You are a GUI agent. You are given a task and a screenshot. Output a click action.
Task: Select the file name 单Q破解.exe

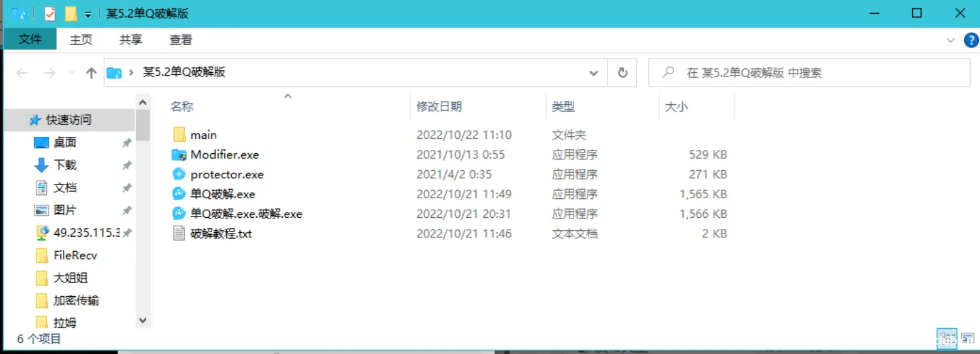point(222,195)
